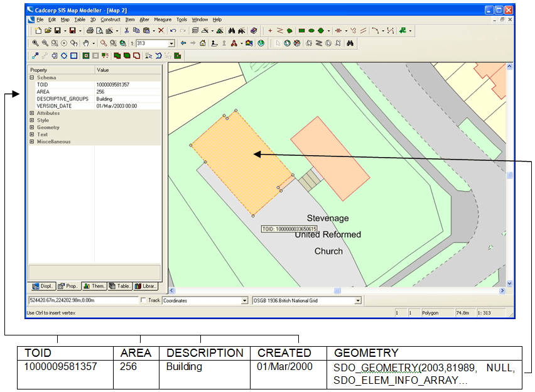
Task: Open the OSGB British National Grid dropdown
Action: [x=358, y=300]
